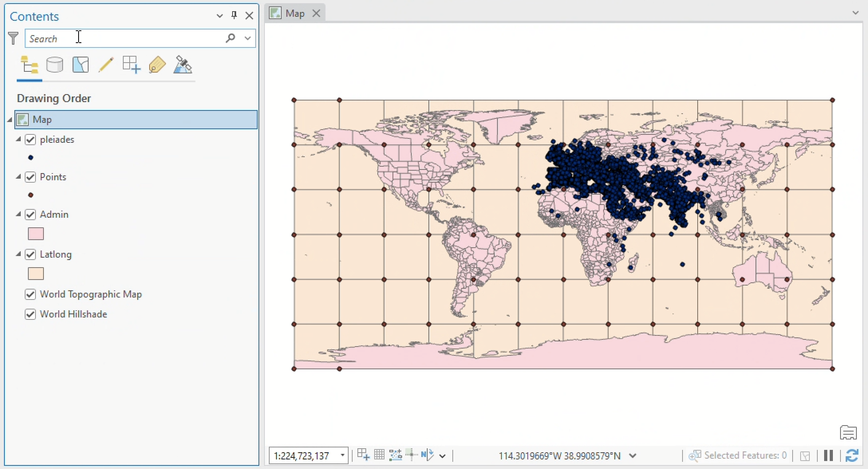Open the Admin pink color swatch

36,234
